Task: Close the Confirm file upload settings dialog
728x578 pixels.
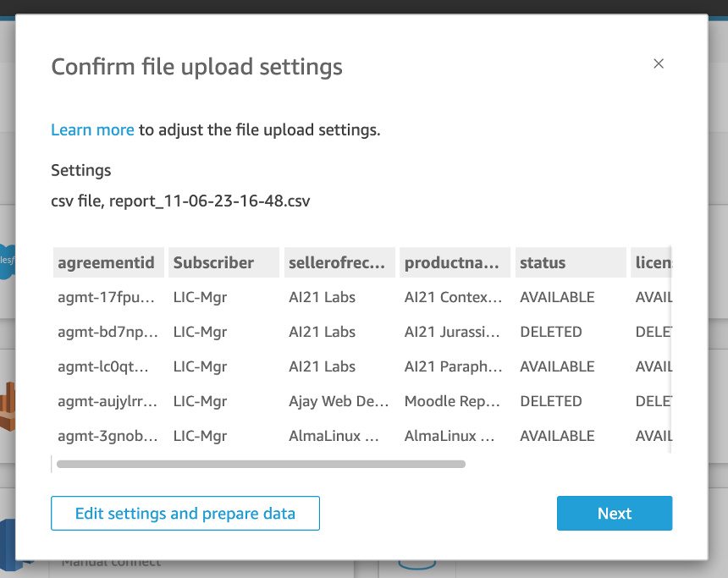Action: point(659,63)
